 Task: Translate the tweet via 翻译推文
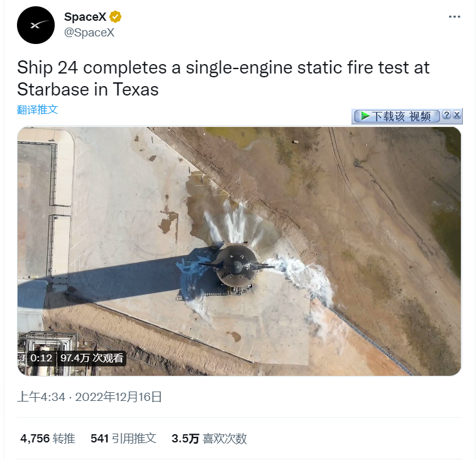37,109
